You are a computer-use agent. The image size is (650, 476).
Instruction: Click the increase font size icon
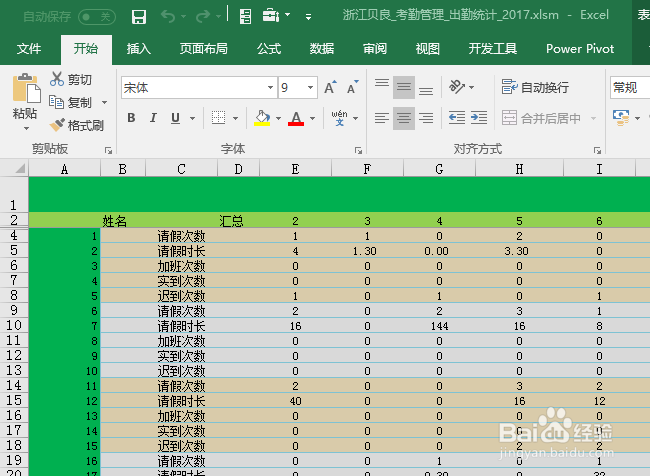[x=330, y=87]
